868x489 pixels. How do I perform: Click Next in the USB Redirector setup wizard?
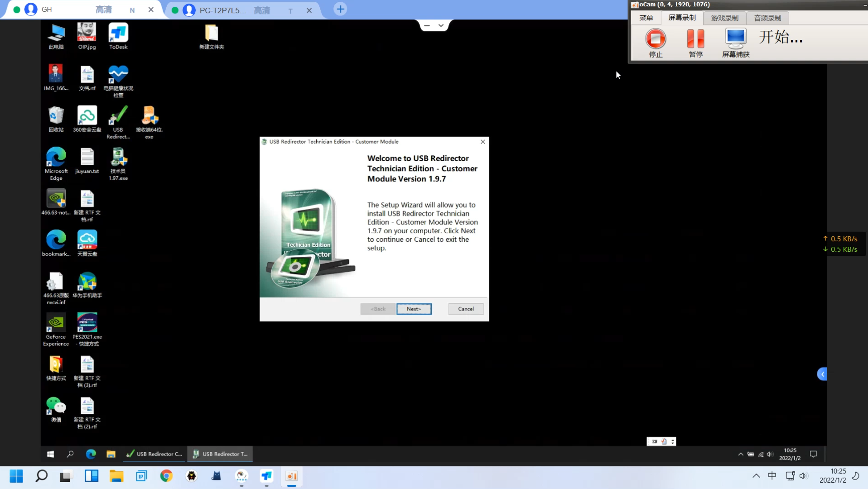point(413,308)
